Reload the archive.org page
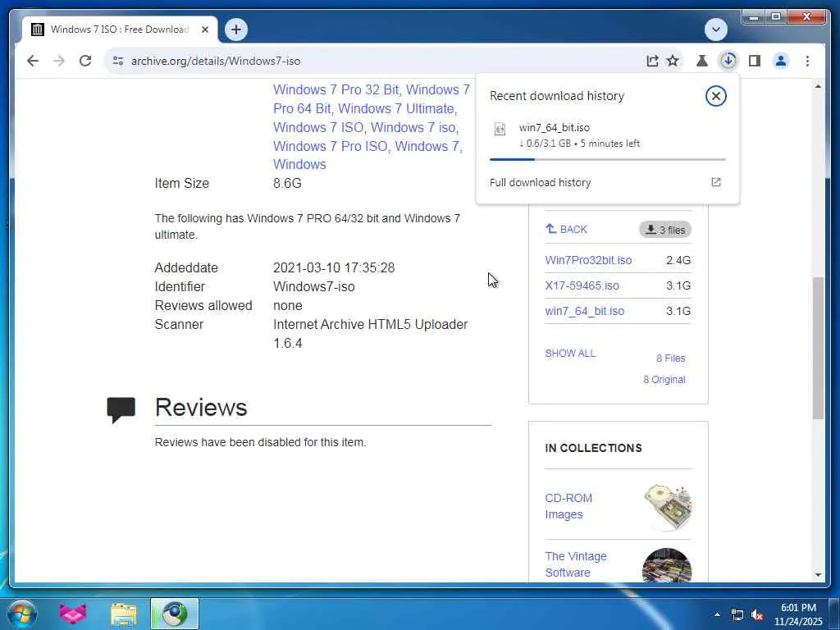 (x=85, y=61)
